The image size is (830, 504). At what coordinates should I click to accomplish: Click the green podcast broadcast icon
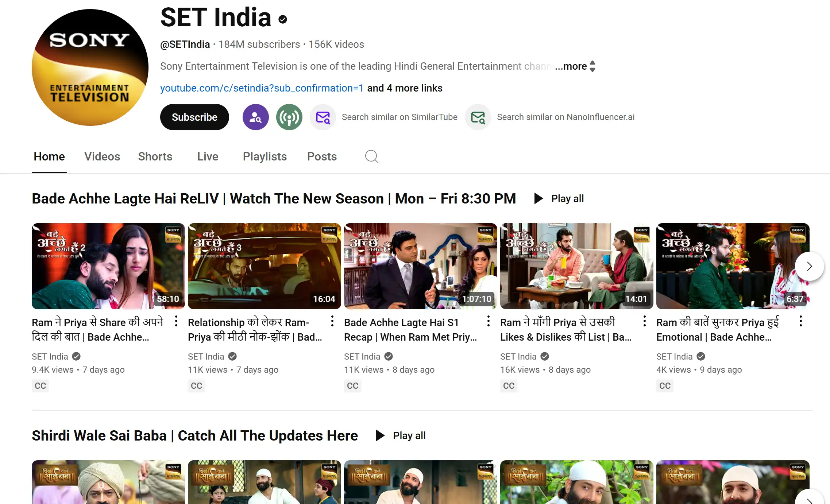click(289, 117)
